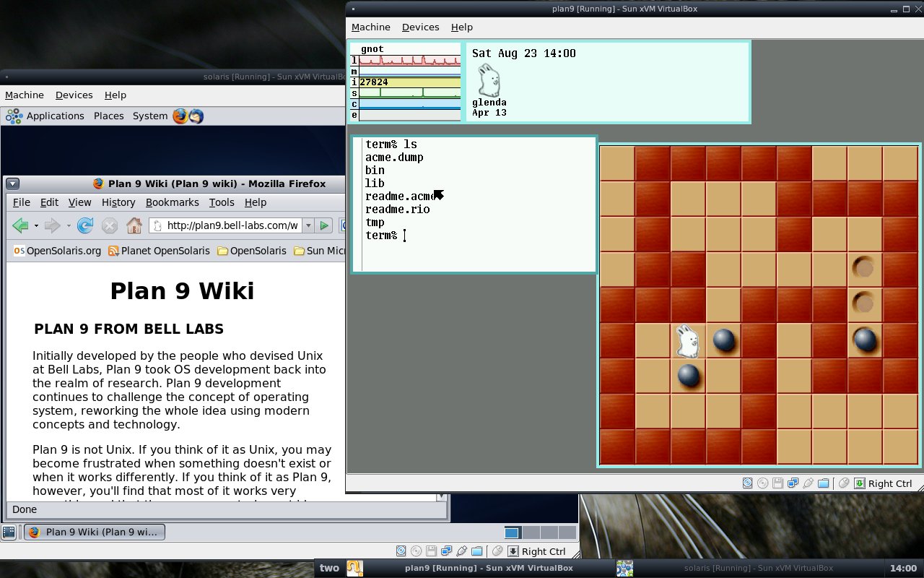The width and height of the screenshot is (924, 578).
Task: Click USB icon in solaris VM status bar
Action: click(461, 551)
